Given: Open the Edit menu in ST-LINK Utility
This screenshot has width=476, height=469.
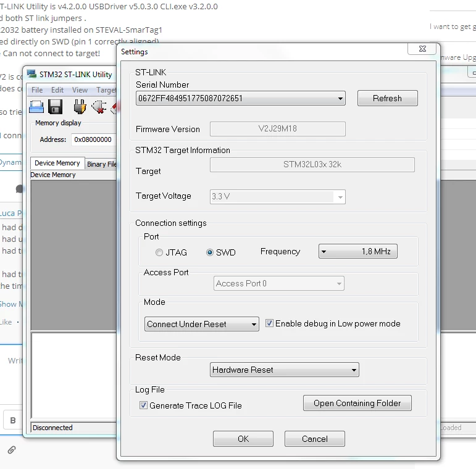Looking at the screenshot, I should [57, 90].
